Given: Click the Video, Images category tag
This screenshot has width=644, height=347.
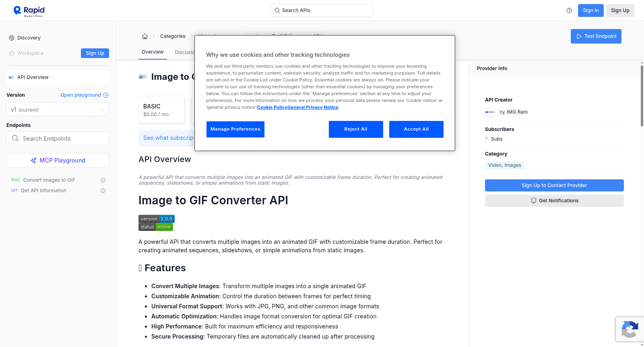Looking at the screenshot, I should coord(505,165).
